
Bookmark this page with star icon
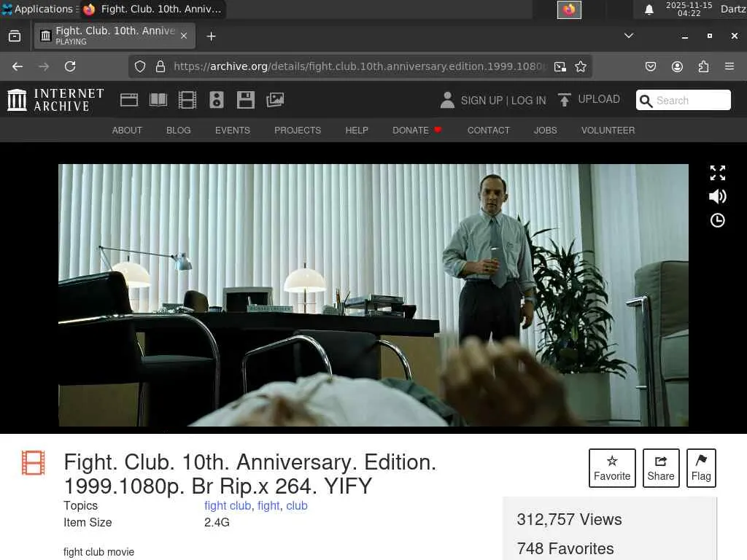580,66
